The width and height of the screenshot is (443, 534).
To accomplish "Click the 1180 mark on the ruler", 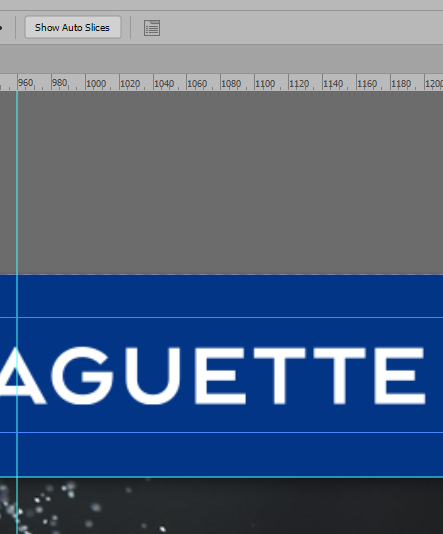I will (x=401, y=83).
